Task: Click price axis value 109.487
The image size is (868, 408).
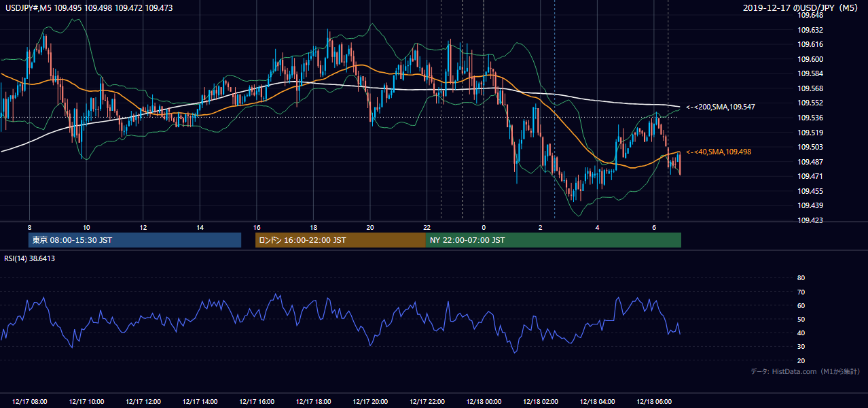Action: click(x=810, y=162)
